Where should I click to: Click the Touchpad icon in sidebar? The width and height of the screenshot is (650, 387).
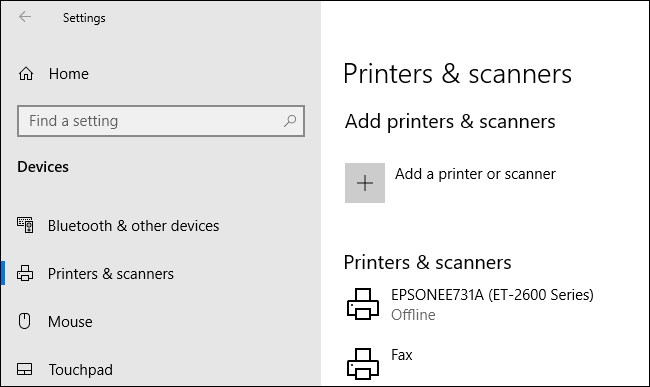tap(24, 369)
